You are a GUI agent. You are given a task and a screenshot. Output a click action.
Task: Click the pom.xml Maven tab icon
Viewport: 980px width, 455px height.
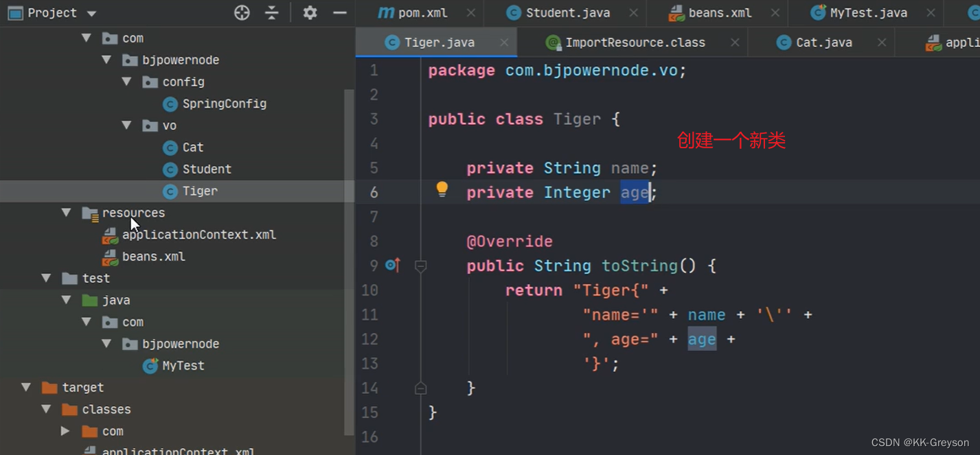387,12
